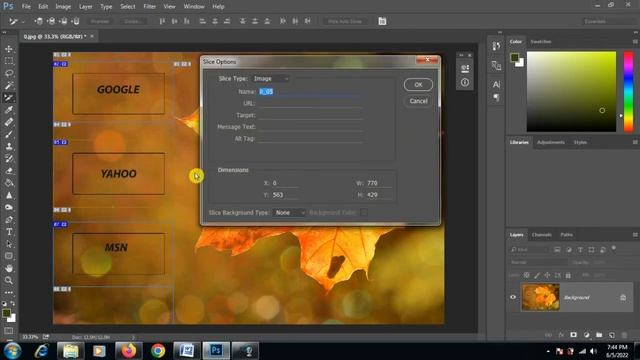Toggle Quick Mask mode icon

point(9,331)
